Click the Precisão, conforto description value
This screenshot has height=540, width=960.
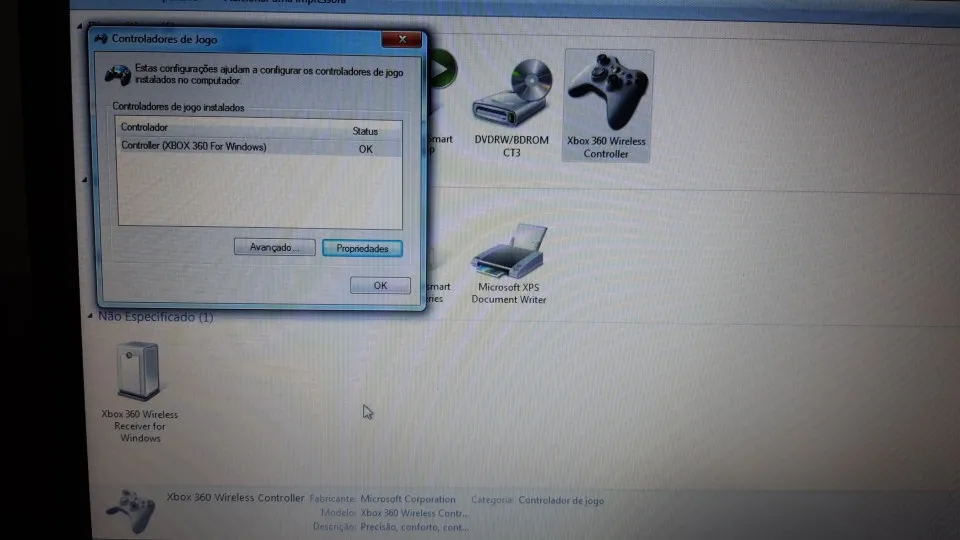pyautogui.click(x=414, y=527)
